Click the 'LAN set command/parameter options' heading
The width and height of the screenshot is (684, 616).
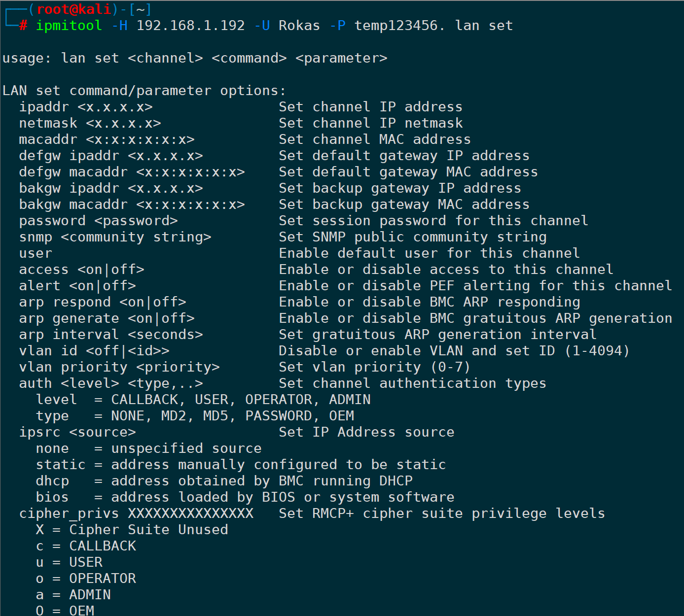[x=144, y=91]
